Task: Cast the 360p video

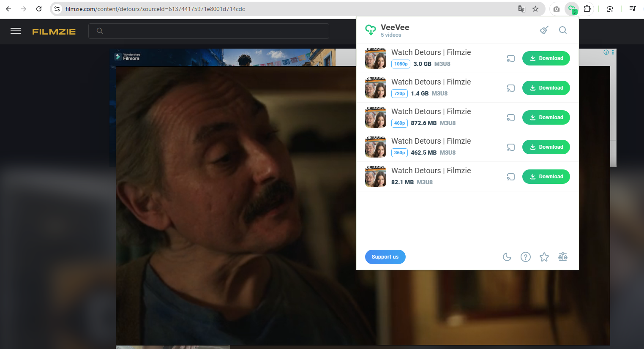Action: 511,147
